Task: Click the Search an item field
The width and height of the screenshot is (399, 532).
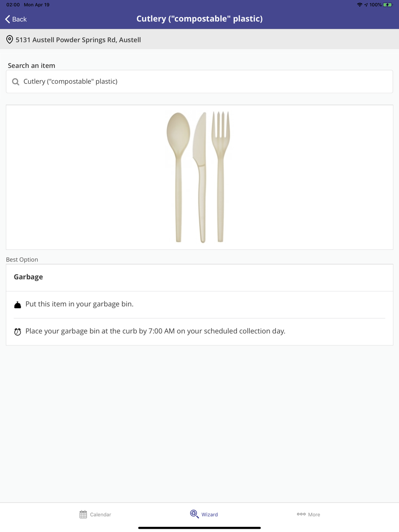Action: pos(199,82)
